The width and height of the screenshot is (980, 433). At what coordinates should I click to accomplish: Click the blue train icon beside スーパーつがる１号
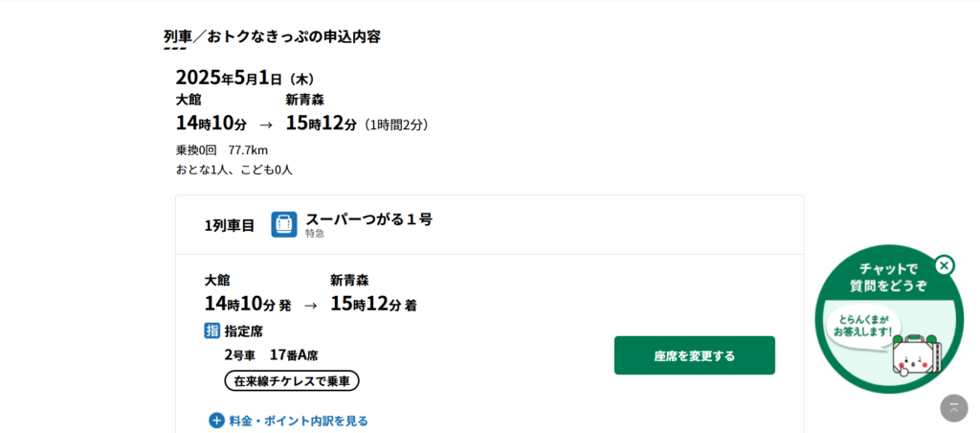(x=284, y=224)
